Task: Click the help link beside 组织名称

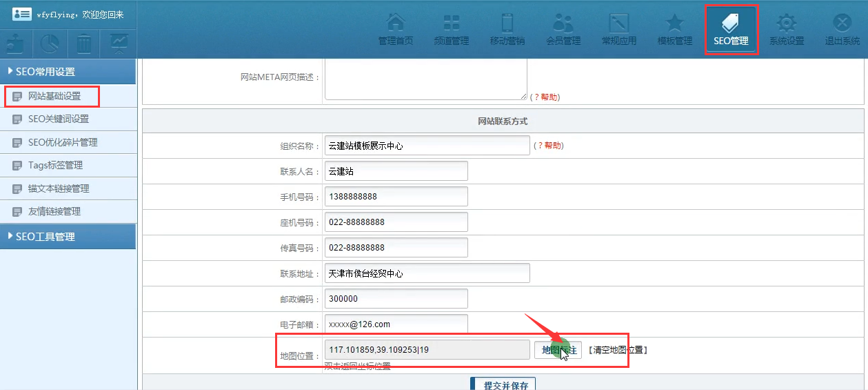Action: point(549,146)
